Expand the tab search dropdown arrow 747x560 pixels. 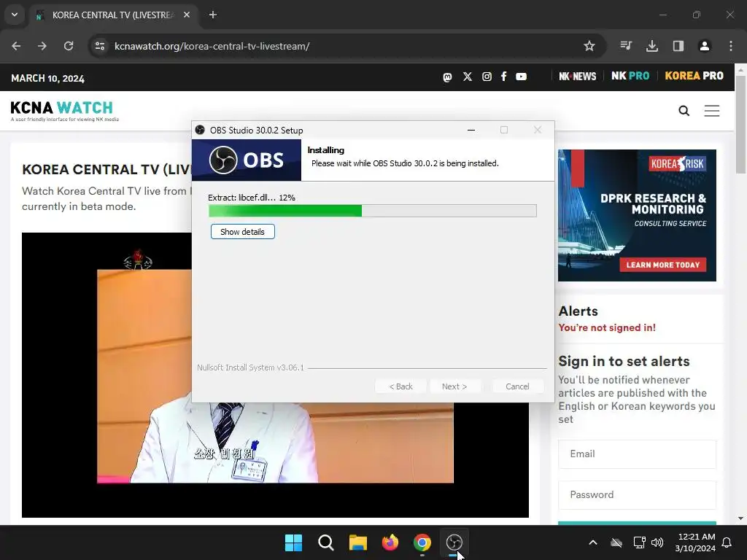tap(15, 15)
